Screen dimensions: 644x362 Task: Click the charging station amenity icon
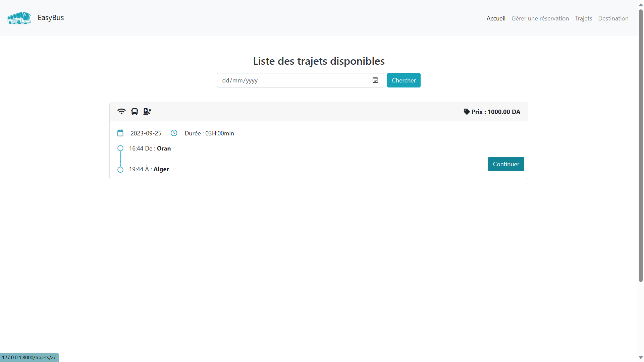point(147,111)
